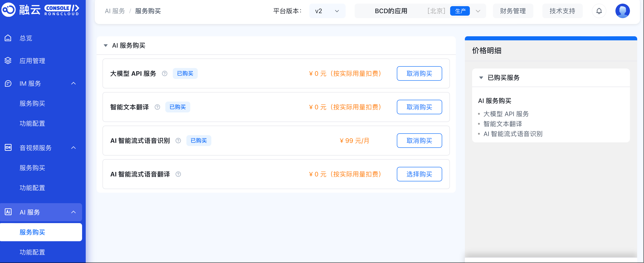Open 应用管理 via its layers icon
644x263 pixels.
point(8,61)
